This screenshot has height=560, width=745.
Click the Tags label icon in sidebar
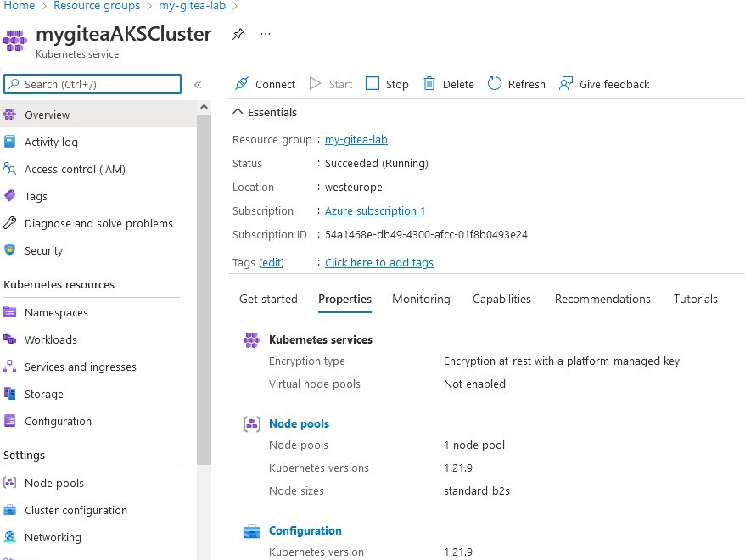pos(9,196)
